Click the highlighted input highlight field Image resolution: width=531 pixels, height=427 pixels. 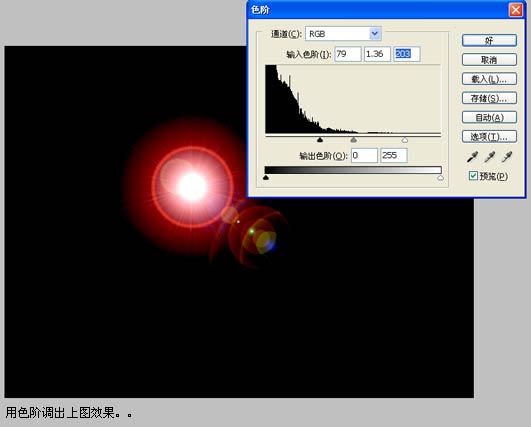[x=406, y=54]
